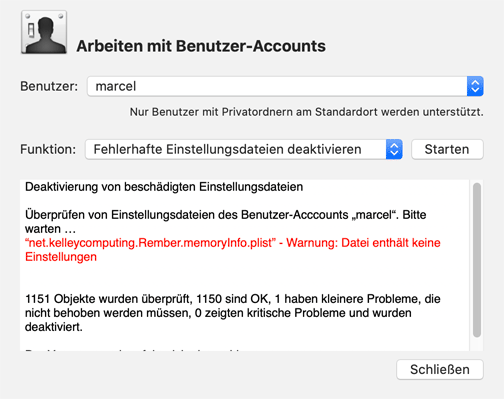The height and width of the screenshot is (399, 504).
Task: Open the Benutzer dropdown showing marcel
Action: [x=285, y=86]
